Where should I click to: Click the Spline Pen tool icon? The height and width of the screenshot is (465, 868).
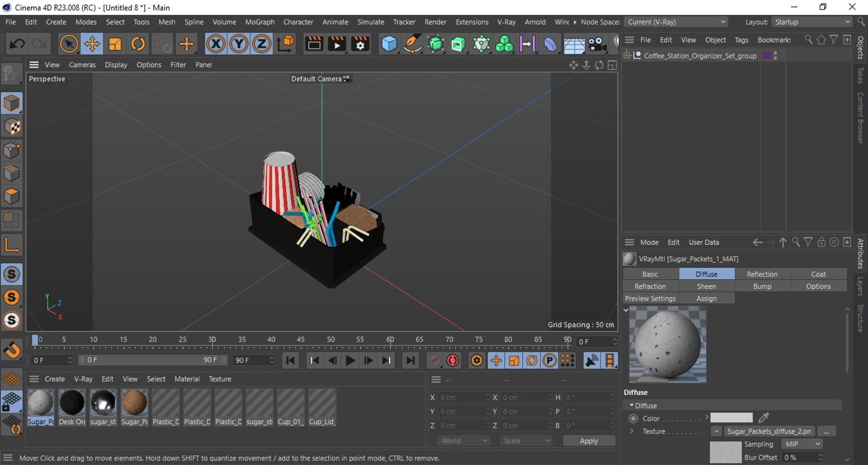pos(412,44)
